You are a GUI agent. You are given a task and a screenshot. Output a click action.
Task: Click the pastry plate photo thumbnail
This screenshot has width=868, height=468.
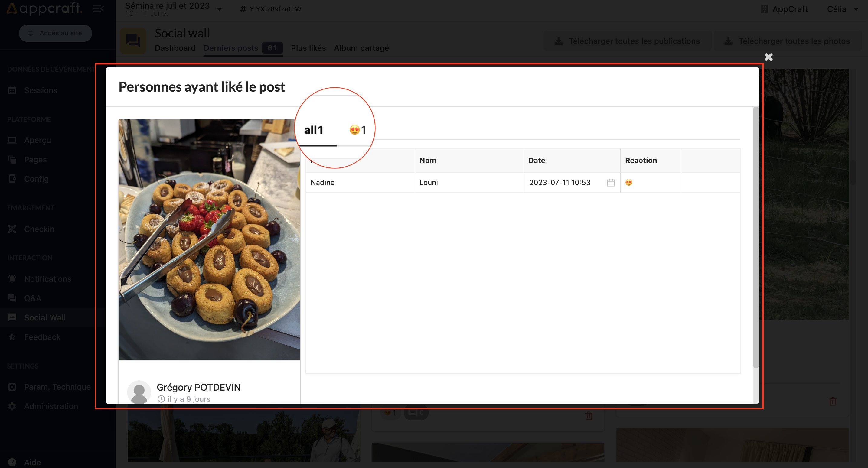(x=209, y=239)
